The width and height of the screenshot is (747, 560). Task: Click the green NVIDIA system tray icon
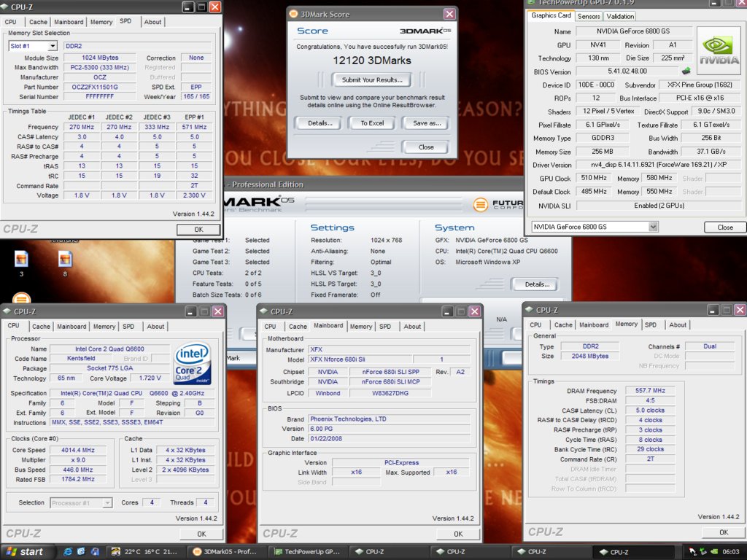click(x=714, y=552)
